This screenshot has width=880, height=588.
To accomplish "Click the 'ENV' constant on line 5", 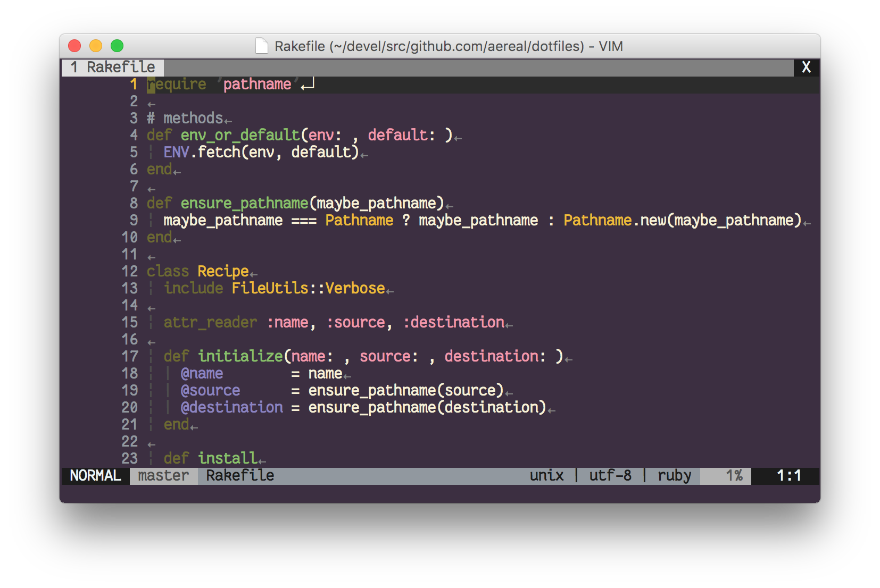I will coord(176,152).
